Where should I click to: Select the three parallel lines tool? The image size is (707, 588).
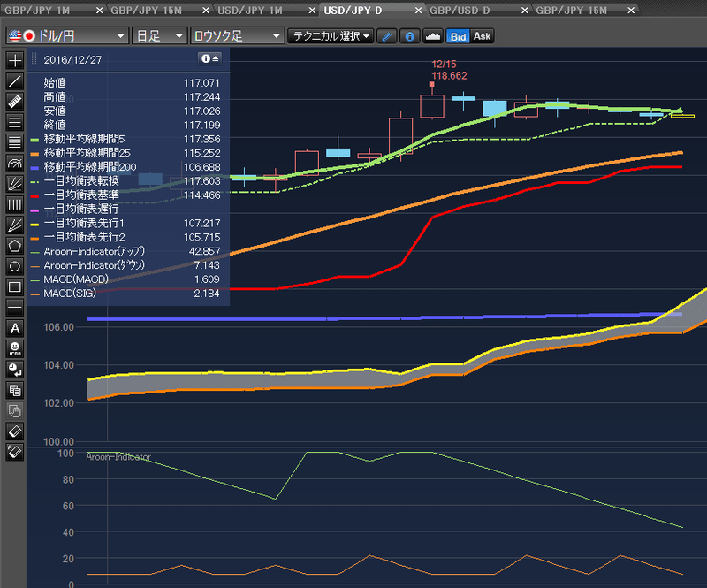pos(15,122)
